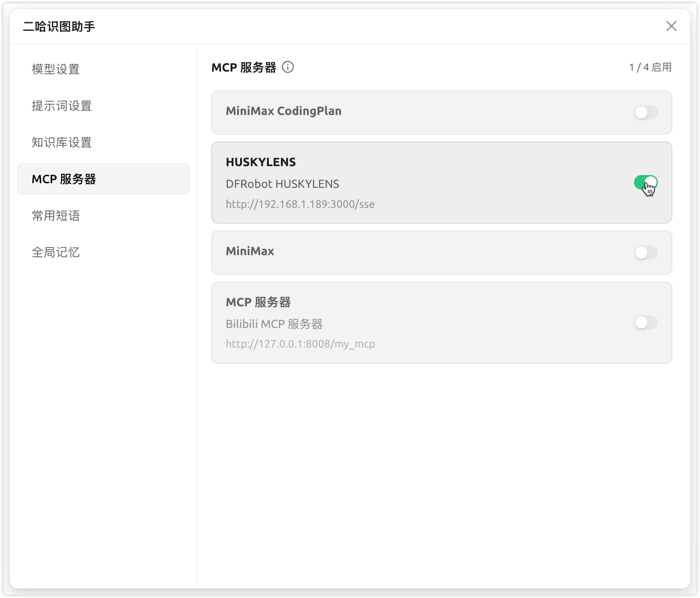
Task: Select the HUSKYLENS server title
Action: (x=261, y=162)
